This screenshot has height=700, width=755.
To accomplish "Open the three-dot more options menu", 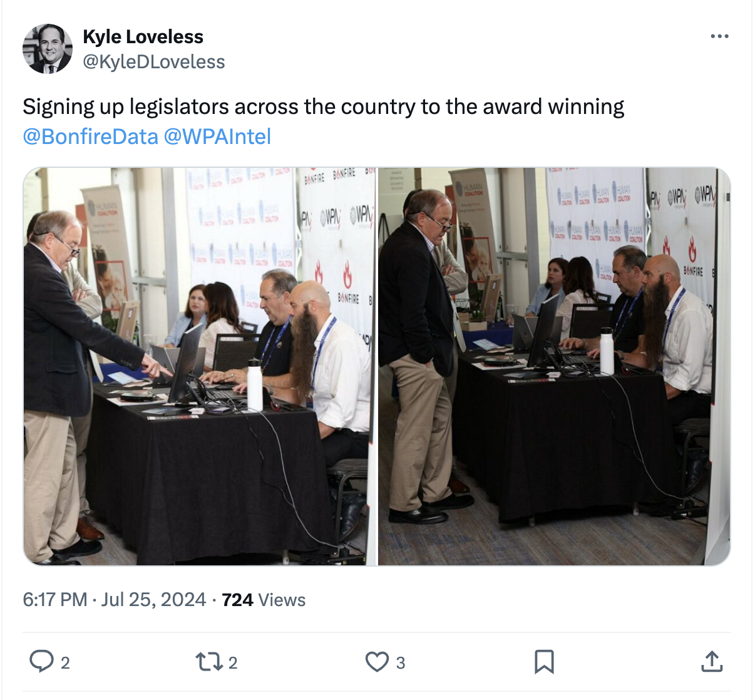I will point(719,36).
